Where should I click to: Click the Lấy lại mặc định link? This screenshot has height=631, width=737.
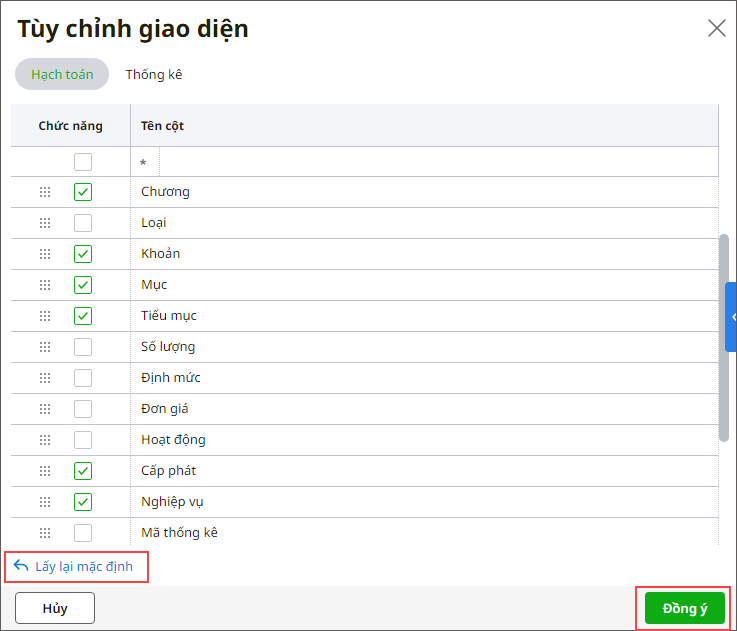[x=84, y=566]
